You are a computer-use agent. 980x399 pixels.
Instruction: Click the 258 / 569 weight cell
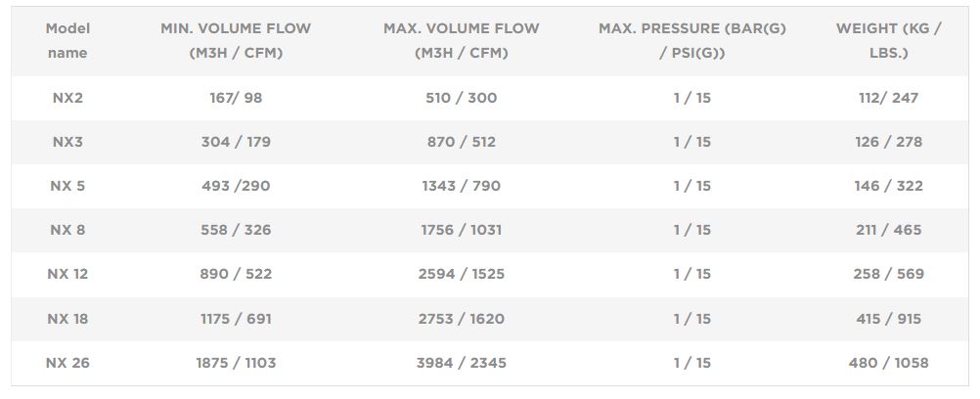(888, 274)
